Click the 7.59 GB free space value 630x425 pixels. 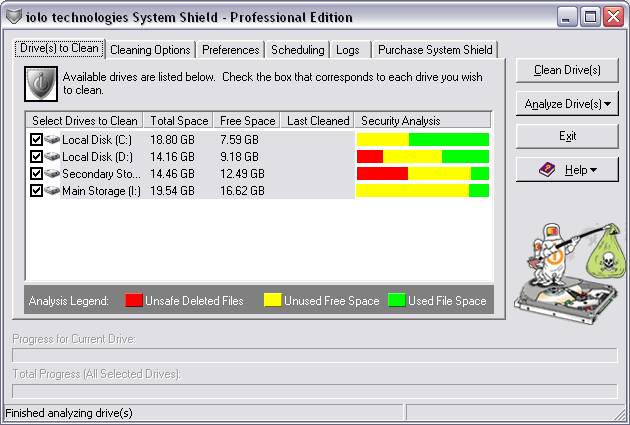pos(239,140)
